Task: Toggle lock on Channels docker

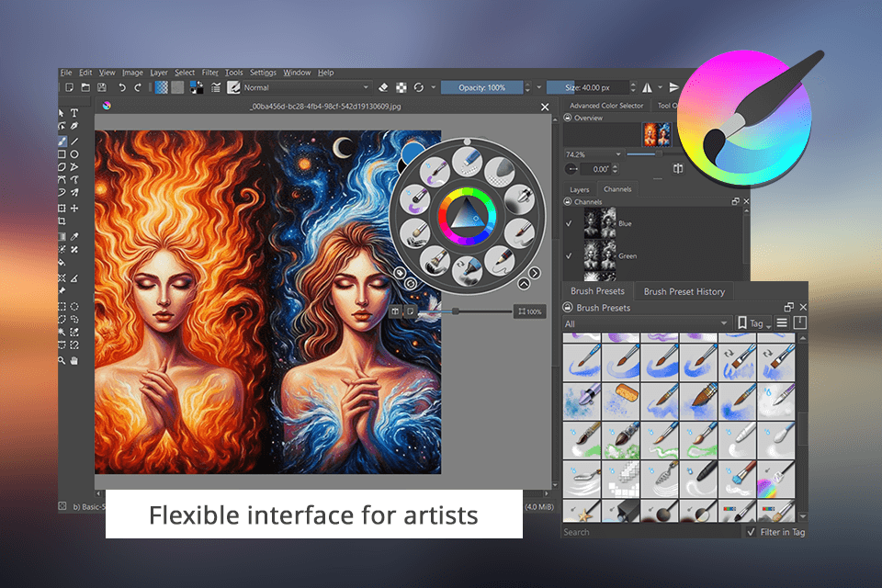Action: [x=568, y=201]
